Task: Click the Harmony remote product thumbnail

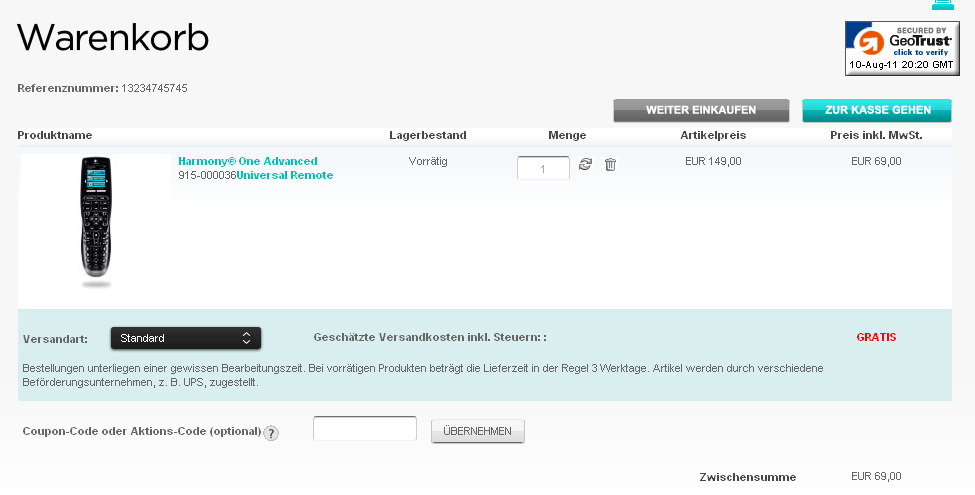Action: 96,223
